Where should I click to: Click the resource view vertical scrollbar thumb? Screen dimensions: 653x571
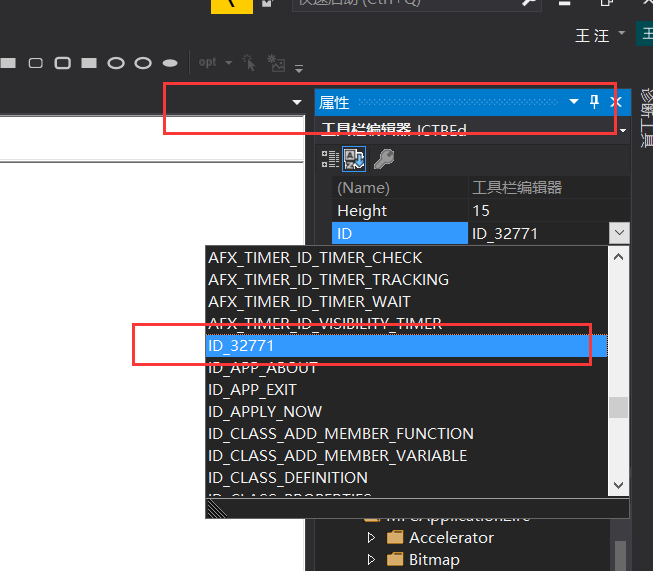click(621, 555)
